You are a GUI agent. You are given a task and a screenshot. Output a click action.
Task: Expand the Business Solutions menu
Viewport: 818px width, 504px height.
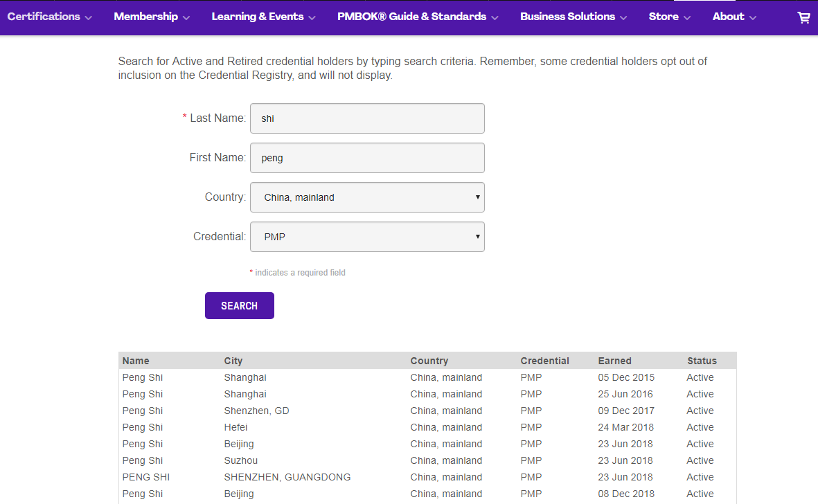(574, 17)
